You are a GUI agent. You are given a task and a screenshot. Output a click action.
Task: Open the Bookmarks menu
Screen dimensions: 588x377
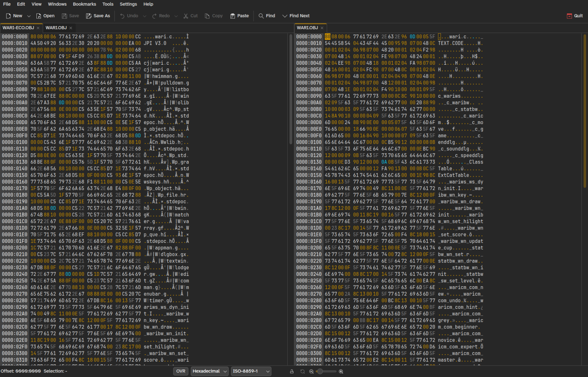pos(84,4)
